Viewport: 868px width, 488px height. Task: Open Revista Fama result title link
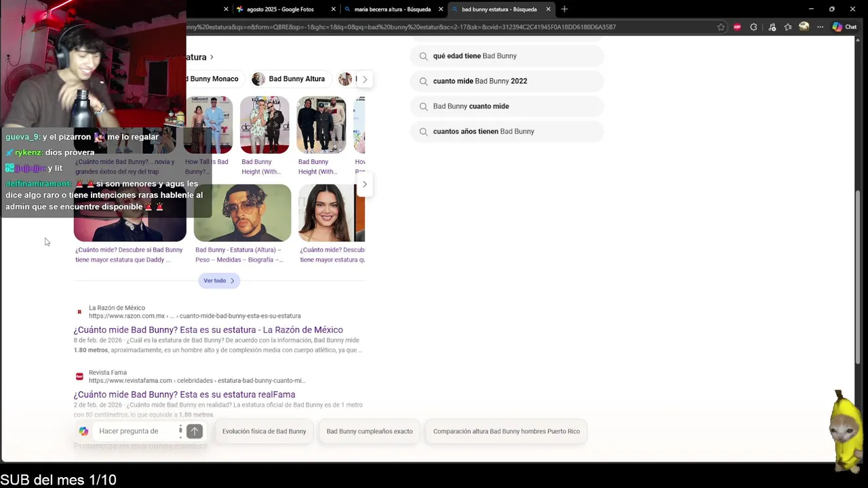click(x=184, y=394)
